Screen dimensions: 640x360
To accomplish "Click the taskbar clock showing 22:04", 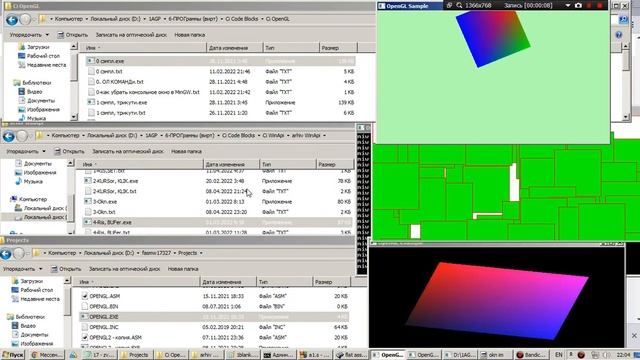I will tap(623, 355).
